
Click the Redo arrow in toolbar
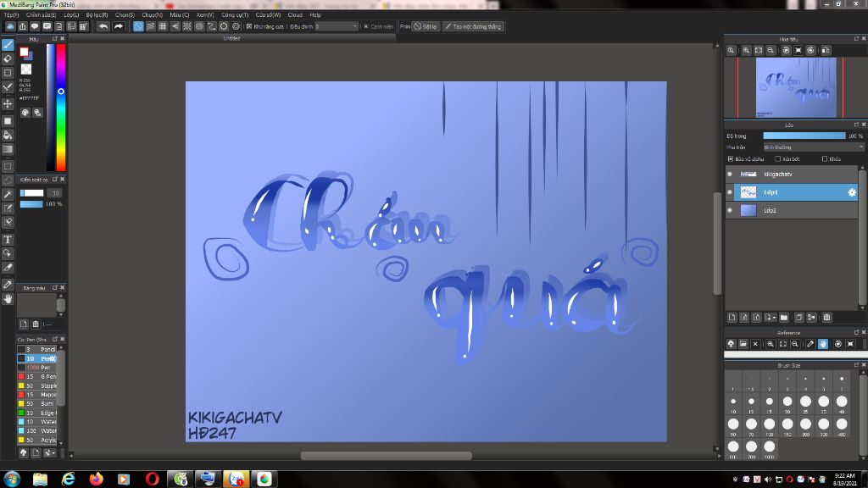pyautogui.click(x=119, y=26)
